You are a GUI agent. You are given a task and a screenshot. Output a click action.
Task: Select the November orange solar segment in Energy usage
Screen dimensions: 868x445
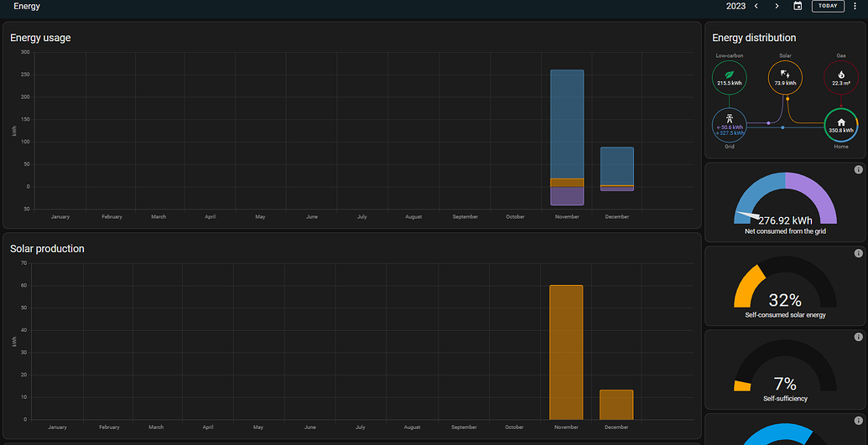click(567, 183)
